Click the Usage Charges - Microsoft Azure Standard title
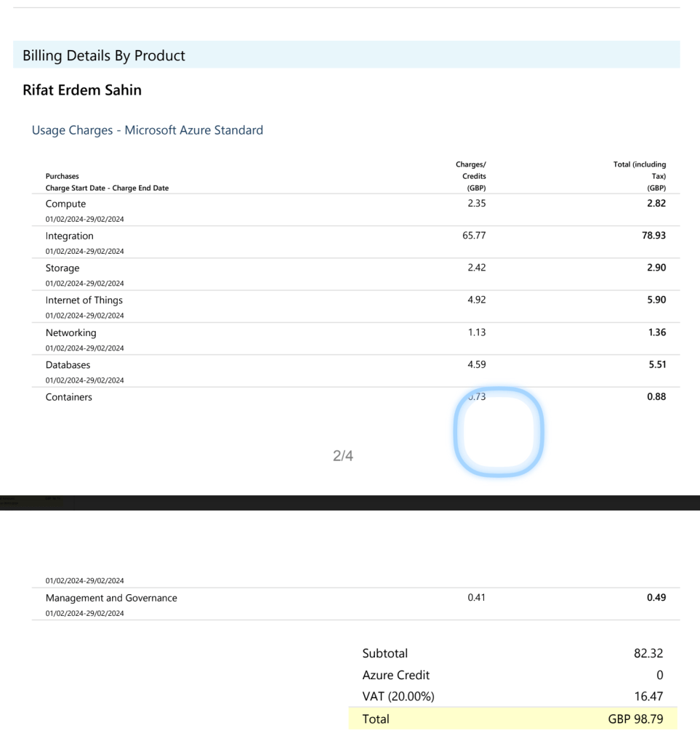Image resolution: width=700 pixels, height=744 pixels. 148,130
